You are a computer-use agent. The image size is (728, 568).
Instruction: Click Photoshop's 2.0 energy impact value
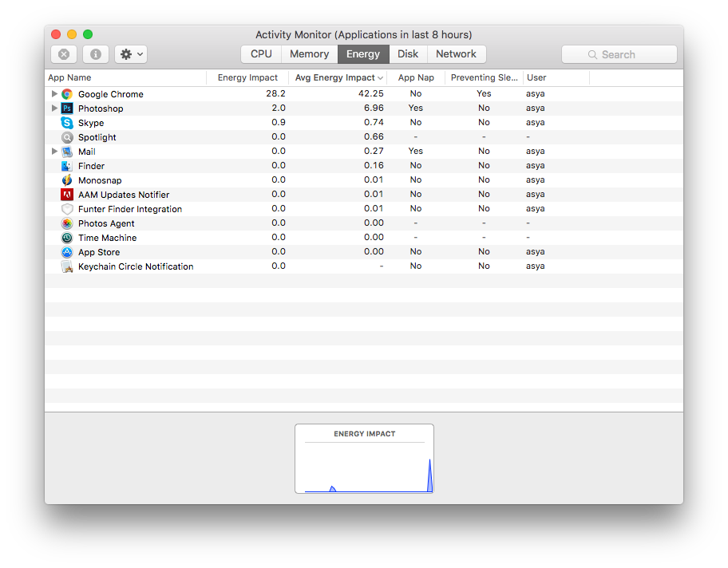(279, 108)
